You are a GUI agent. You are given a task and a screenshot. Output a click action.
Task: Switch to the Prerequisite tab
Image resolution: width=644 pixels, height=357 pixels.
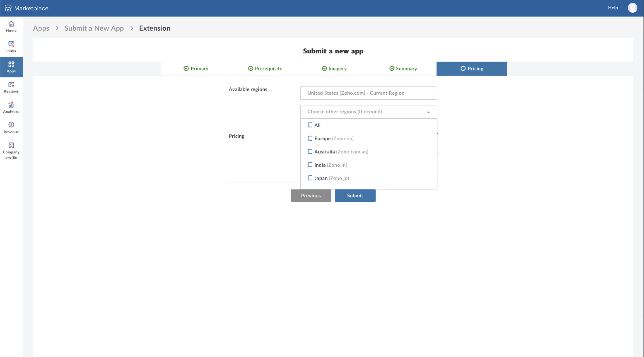265,69
